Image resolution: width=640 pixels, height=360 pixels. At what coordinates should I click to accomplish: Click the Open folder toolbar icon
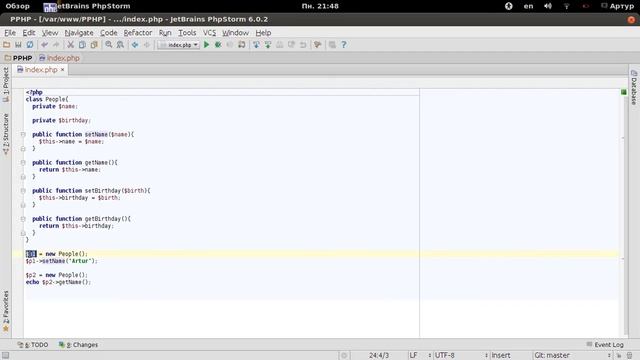coord(7,45)
